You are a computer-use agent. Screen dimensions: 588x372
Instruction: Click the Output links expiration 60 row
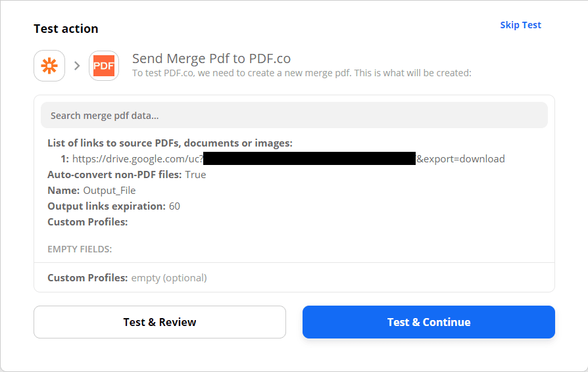click(113, 206)
